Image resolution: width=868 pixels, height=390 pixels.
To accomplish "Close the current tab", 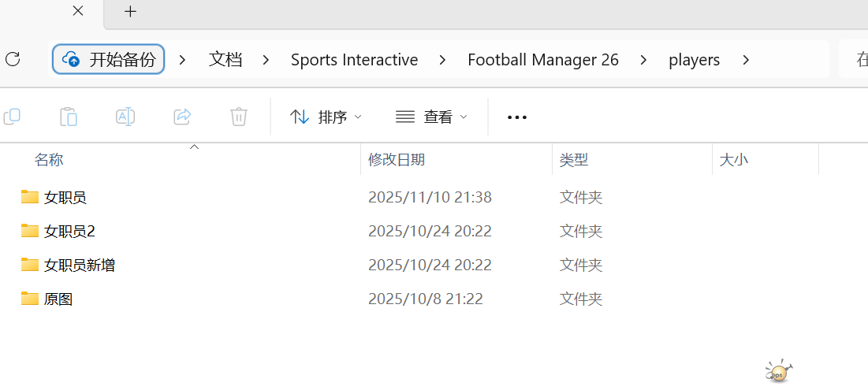I will click(77, 11).
